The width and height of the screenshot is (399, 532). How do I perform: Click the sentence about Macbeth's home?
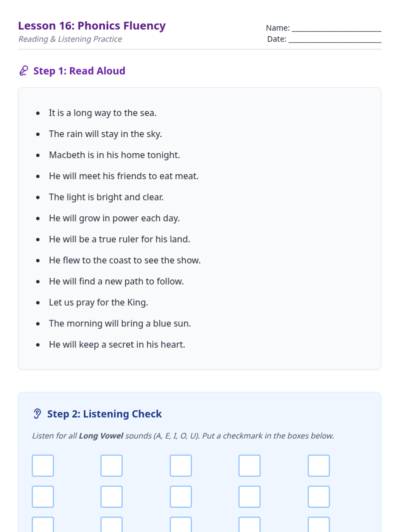point(114,155)
